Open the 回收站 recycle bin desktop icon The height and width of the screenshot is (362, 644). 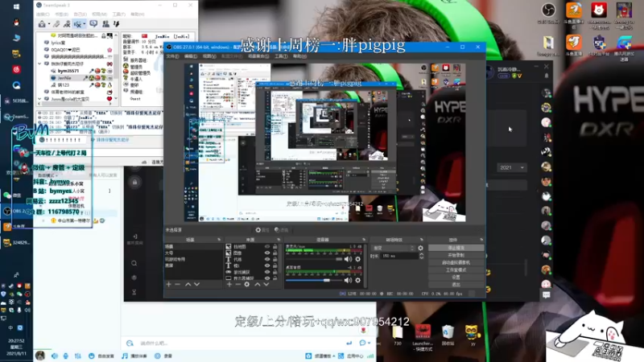[x=448, y=335]
